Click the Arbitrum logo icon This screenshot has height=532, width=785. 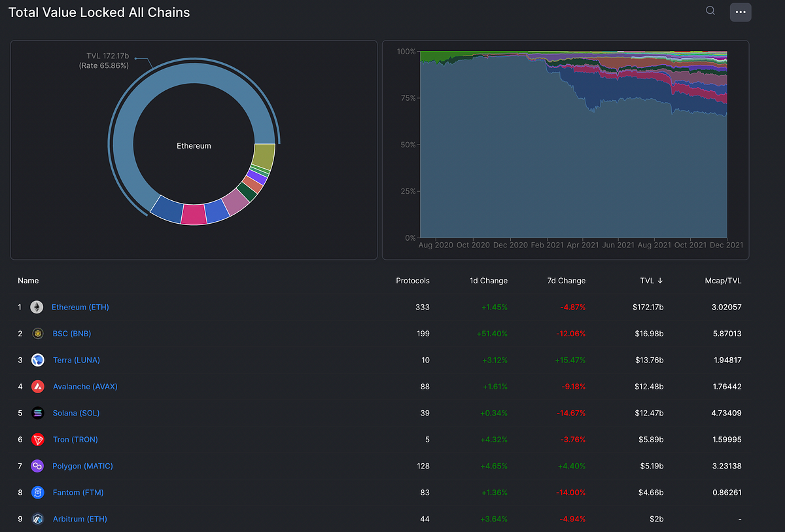(x=37, y=519)
